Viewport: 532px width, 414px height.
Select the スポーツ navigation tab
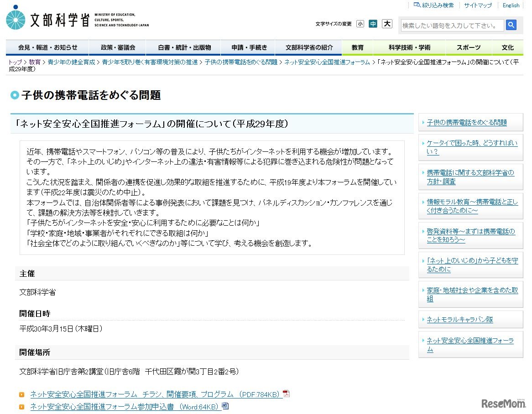pos(469,47)
